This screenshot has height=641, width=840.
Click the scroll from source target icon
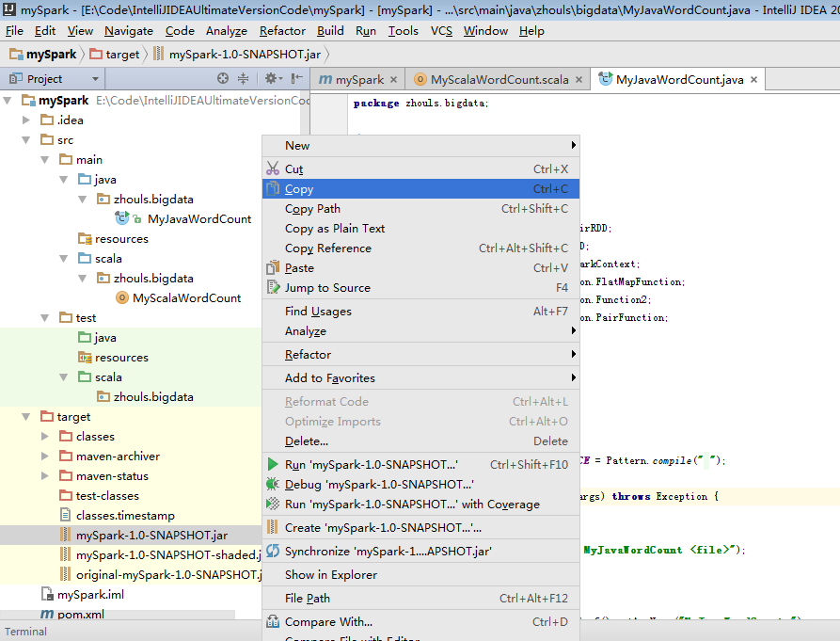(223, 79)
